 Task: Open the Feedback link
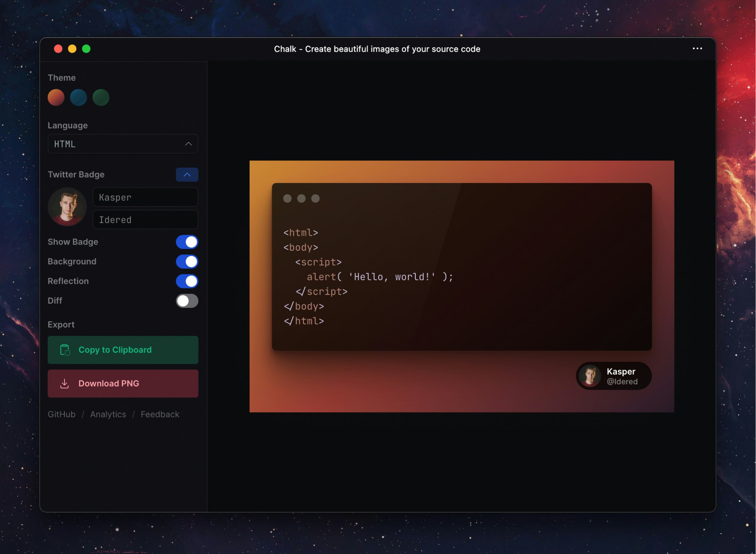pyautogui.click(x=160, y=414)
